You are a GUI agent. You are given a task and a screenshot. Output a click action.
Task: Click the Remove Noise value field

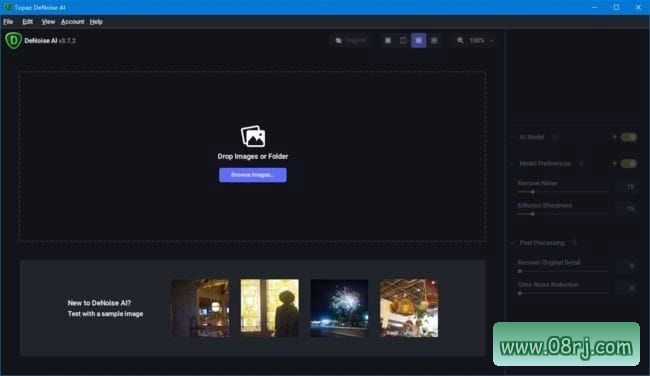tap(627, 187)
